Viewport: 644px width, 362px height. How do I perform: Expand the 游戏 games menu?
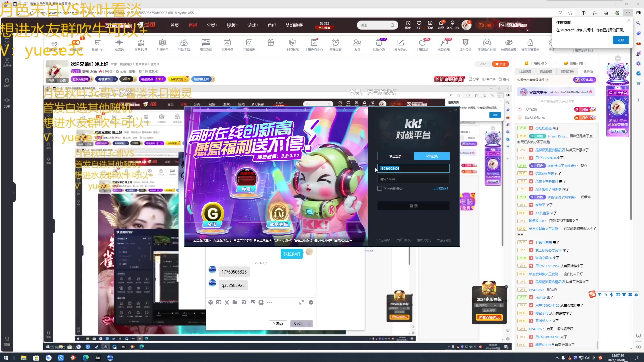pyautogui.click(x=253, y=25)
